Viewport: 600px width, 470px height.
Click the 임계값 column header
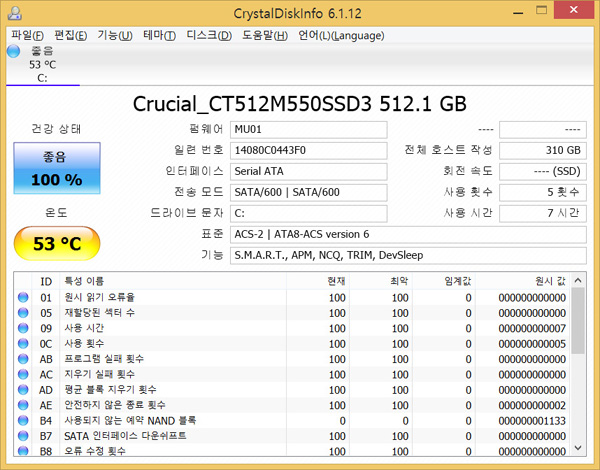pos(443,281)
